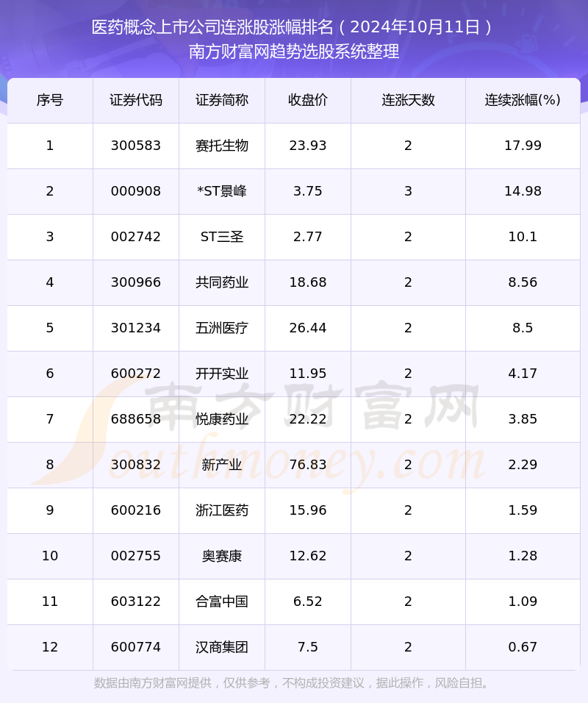Viewport: 588px width, 703px height.
Task: Click the 收盘价 column header
Action: click(x=308, y=100)
